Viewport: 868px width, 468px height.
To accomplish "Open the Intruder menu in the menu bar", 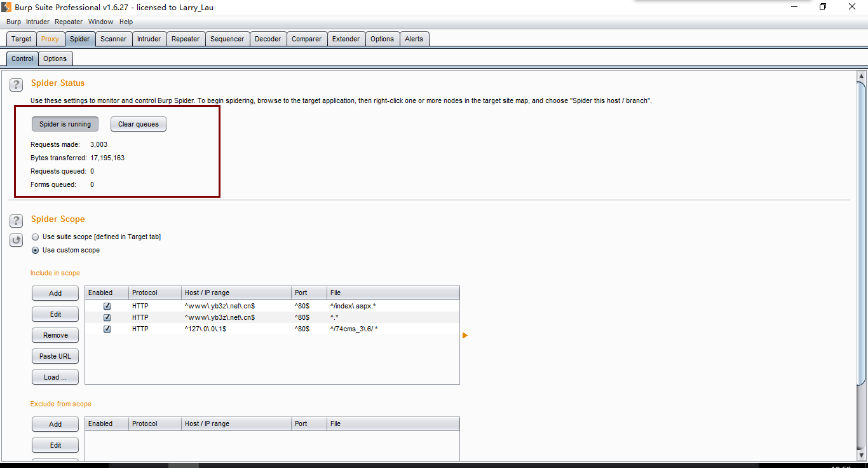I will tap(37, 22).
